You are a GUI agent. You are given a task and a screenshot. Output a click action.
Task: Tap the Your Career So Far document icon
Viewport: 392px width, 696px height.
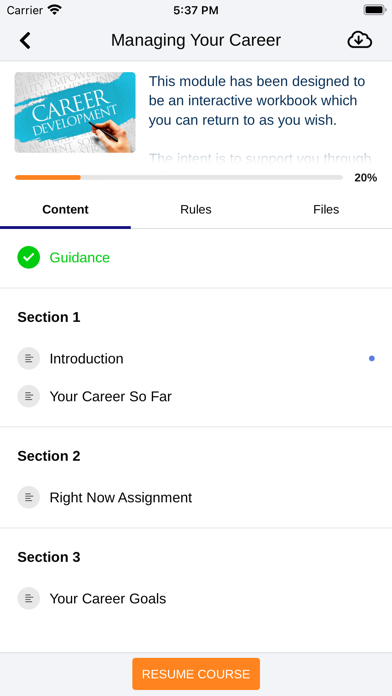[29, 396]
